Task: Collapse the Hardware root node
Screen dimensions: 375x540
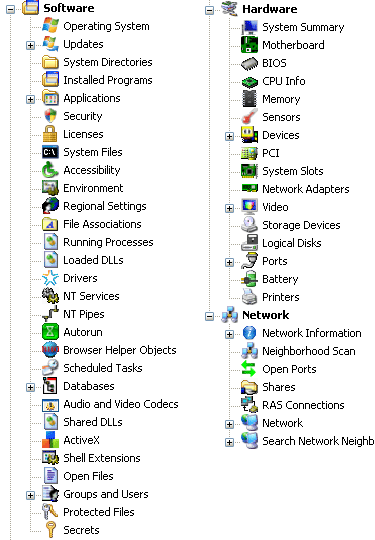Action: tap(209, 10)
